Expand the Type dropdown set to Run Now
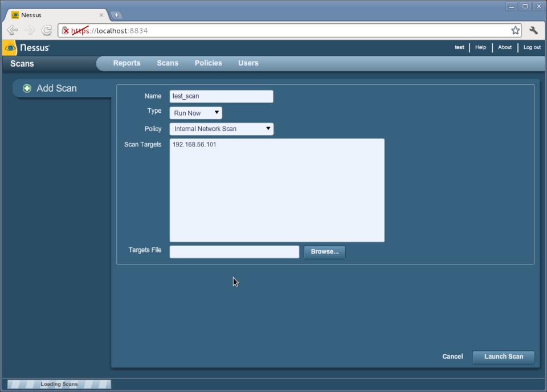Viewport: 547px width, 392px height. (195, 113)
